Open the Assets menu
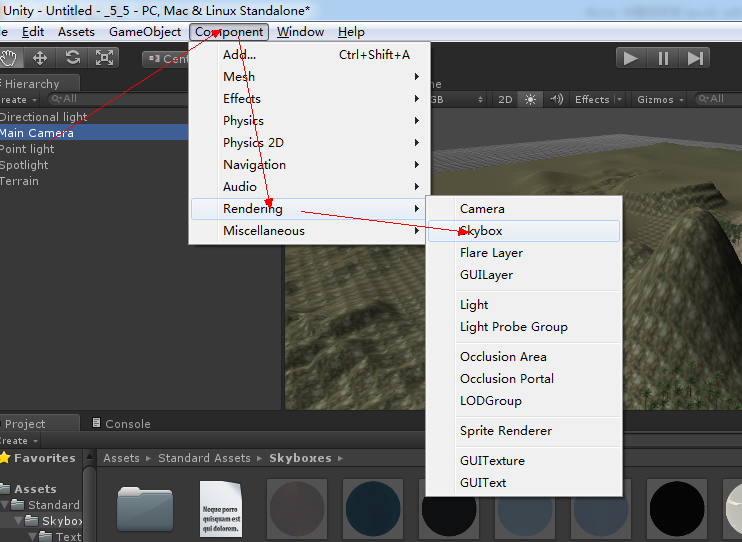 tap(76, 32)
